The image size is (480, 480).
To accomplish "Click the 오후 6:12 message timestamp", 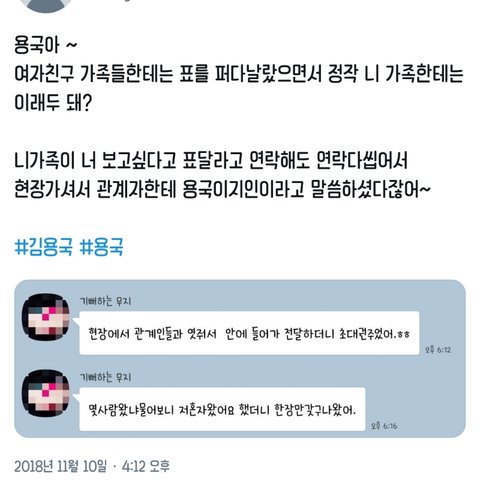I will point(438,350).
